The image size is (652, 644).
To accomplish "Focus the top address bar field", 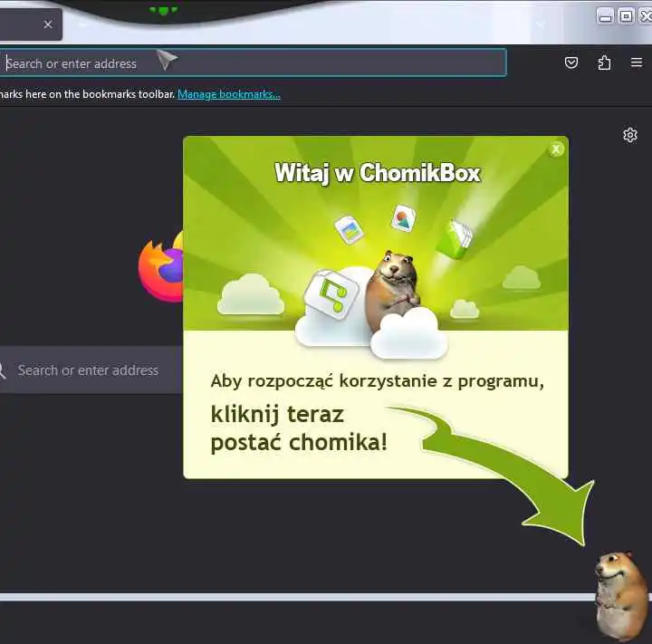I will point(252,62).
